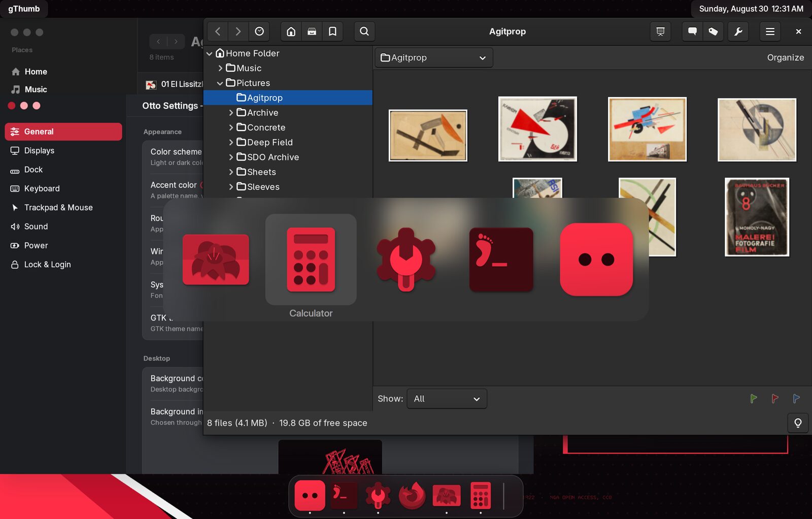812x519 pixels.
Task: Open the wrench tools menu in gThumb
Action: (x=738, y=31)
